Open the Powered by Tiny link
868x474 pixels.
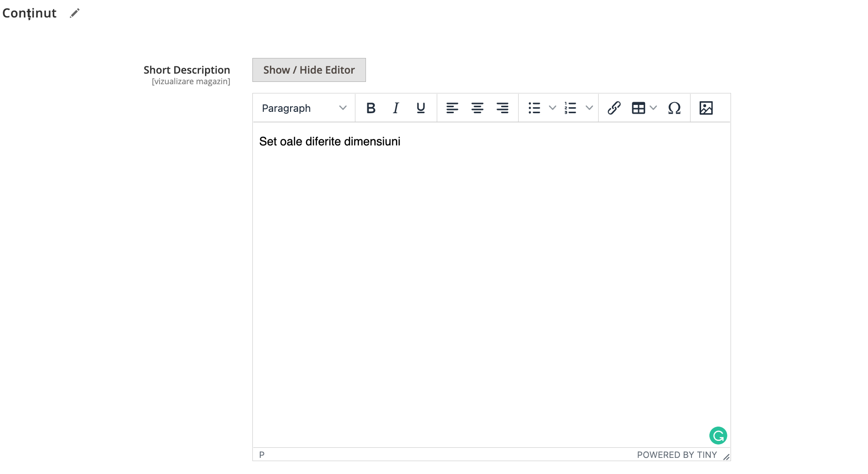677,455
